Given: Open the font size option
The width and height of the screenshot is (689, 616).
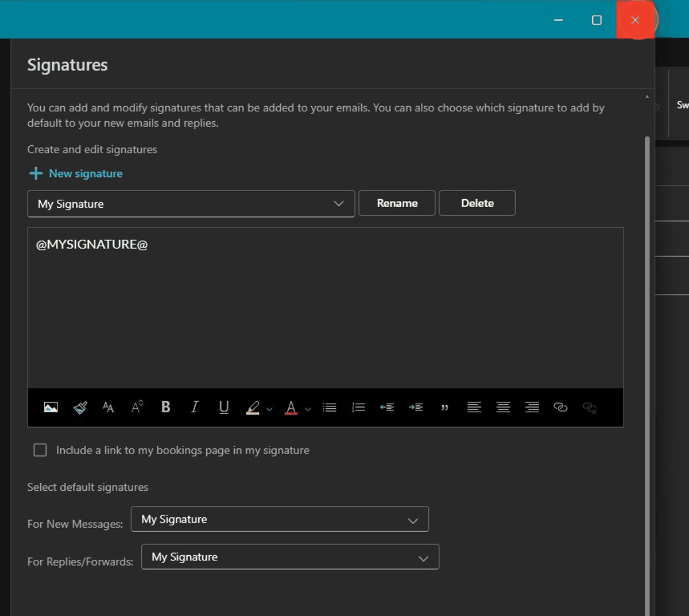Looking at the screenshot, I should pyautogui.click(x=109, y=408).
